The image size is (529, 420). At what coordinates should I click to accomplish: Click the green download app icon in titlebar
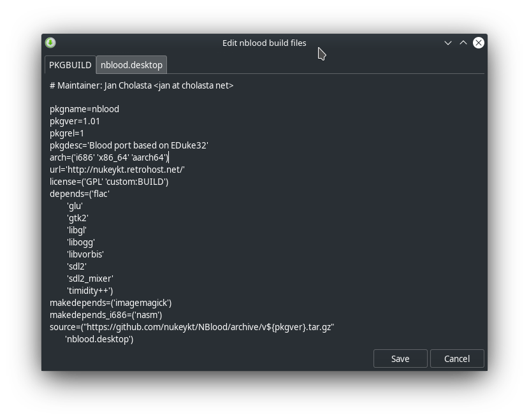[50, 43]
